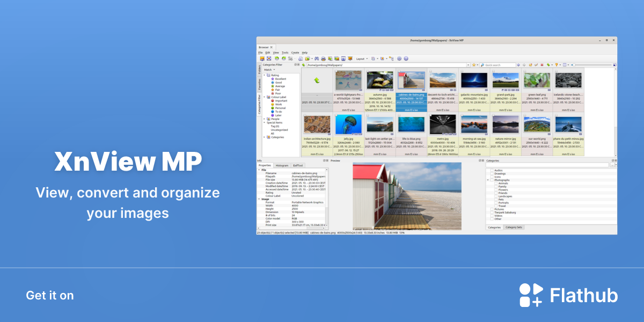Viewport: 644px width, 322px height.
Task: Select the To do blue colour label
Action: 273,112
